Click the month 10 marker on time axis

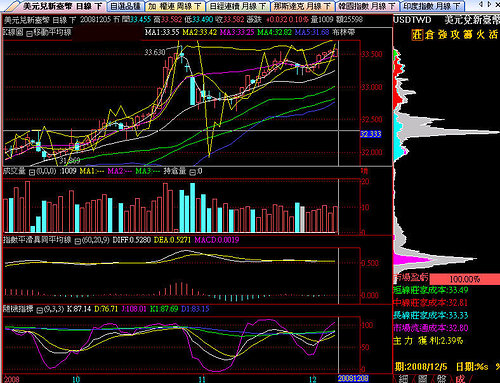coord(76,379)
